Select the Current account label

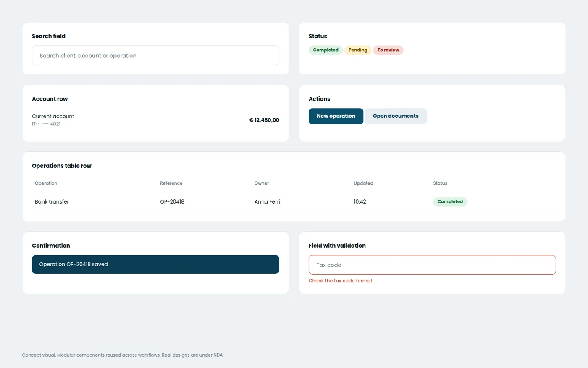(53, 116)
